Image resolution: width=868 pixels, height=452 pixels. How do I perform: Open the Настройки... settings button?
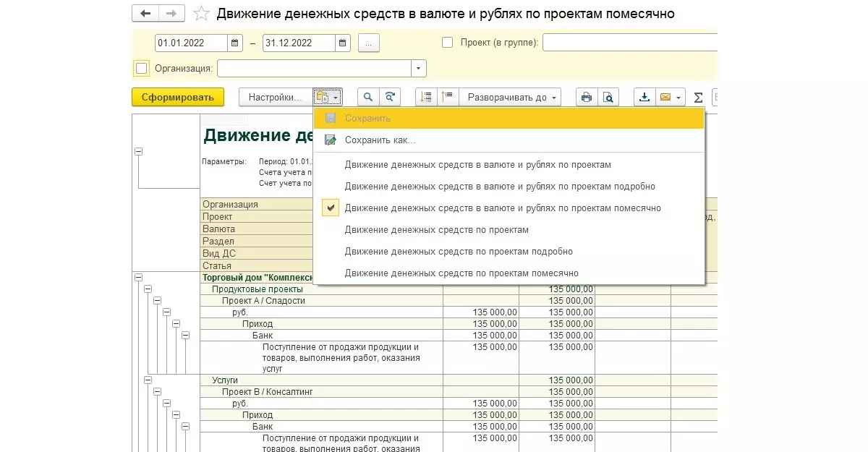[275, 97]
